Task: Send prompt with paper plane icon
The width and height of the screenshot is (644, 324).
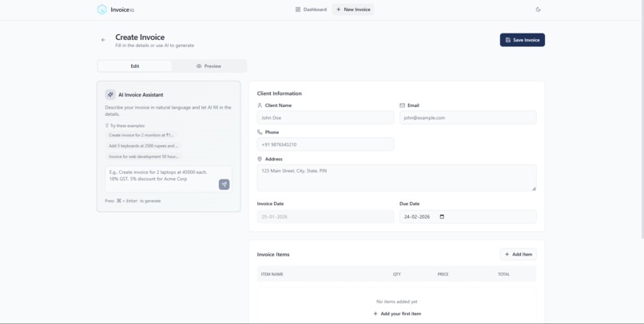Action: pyautogui.click(x=224, y=184)
